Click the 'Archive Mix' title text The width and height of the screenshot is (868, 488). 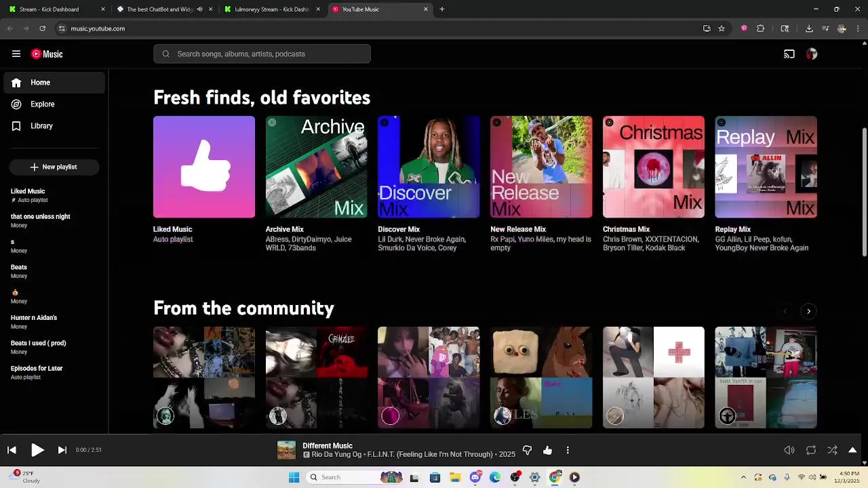pyautogui.click(x=284, y=229)
